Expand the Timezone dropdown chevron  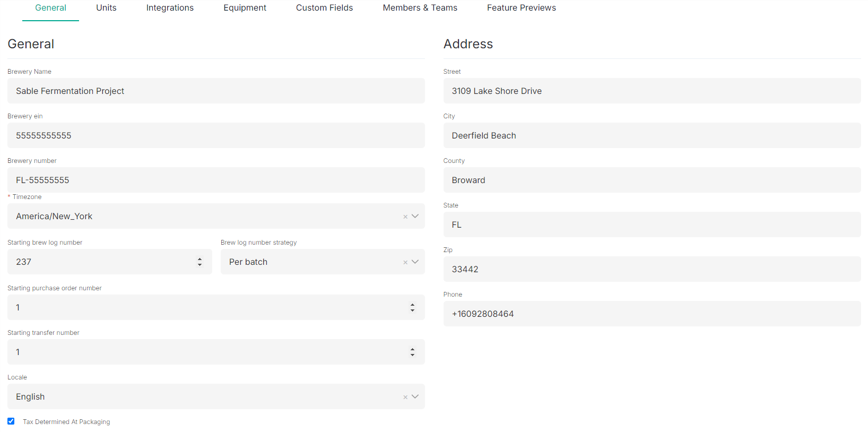[415, 216]
